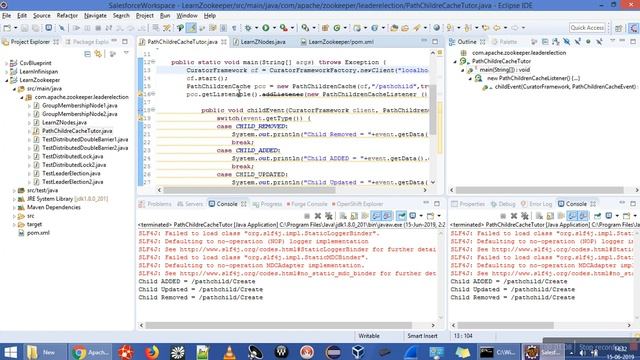
Task: Select the childEvent method in Outline
Action: coord(565,87)
